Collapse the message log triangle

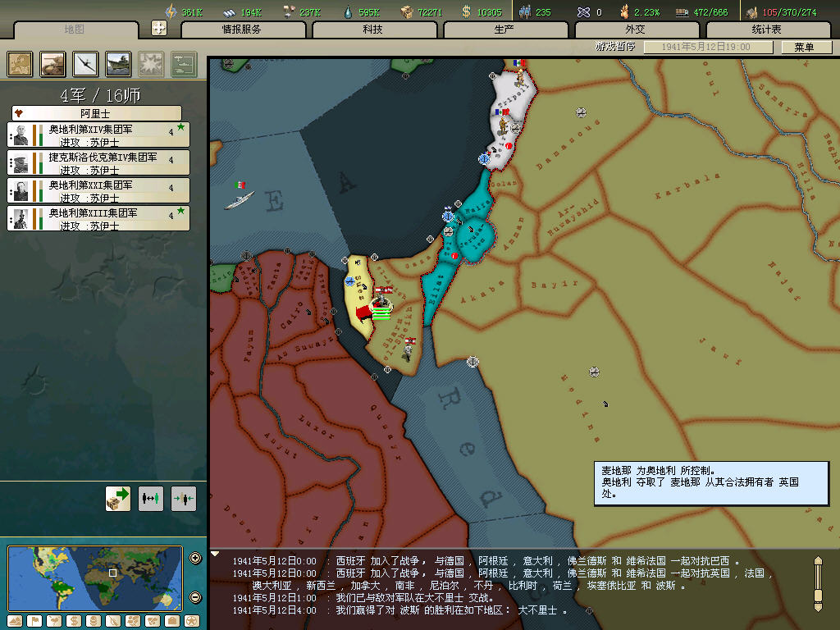(215, 554)
